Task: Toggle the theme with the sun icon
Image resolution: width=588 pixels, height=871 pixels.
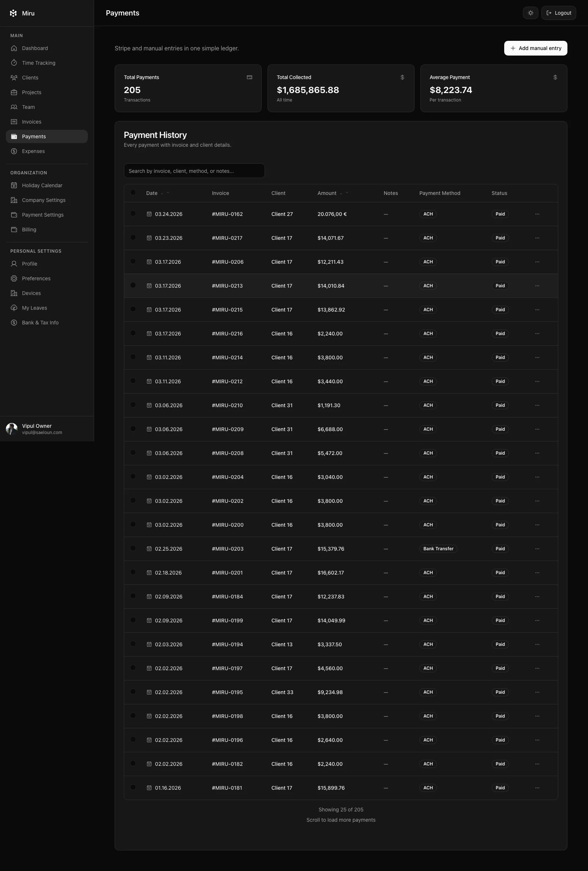Action: pos(530,13)
